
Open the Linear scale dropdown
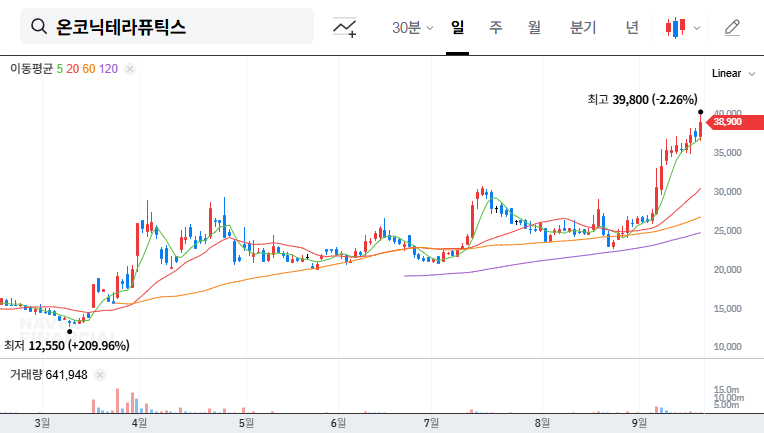(733, 74)
